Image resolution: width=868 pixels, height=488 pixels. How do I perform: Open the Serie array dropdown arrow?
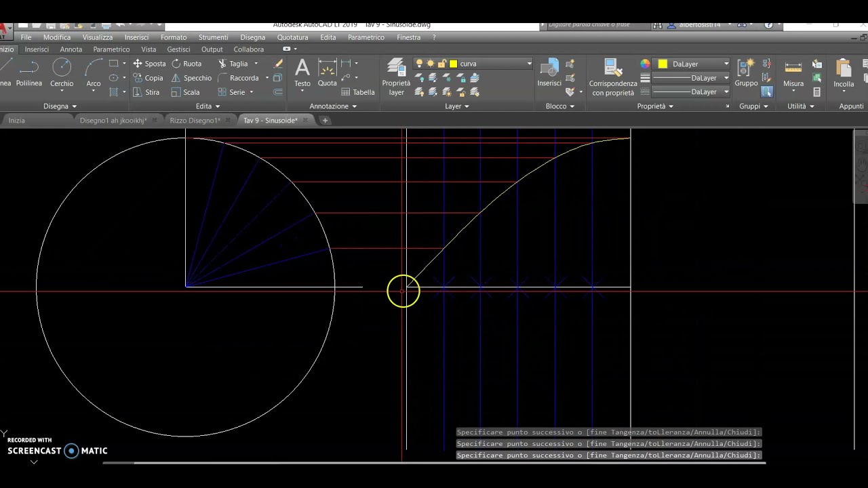click(x=252, y=92)
